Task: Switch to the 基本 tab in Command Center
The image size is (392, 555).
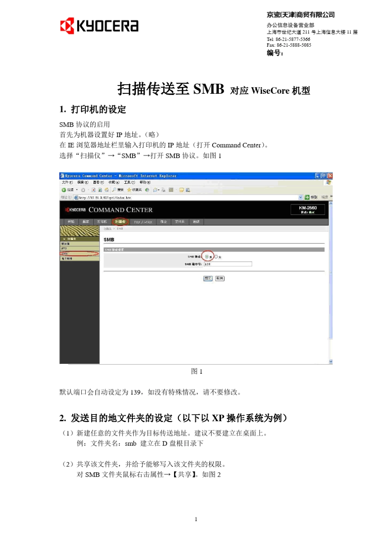Action: point(85,222)
